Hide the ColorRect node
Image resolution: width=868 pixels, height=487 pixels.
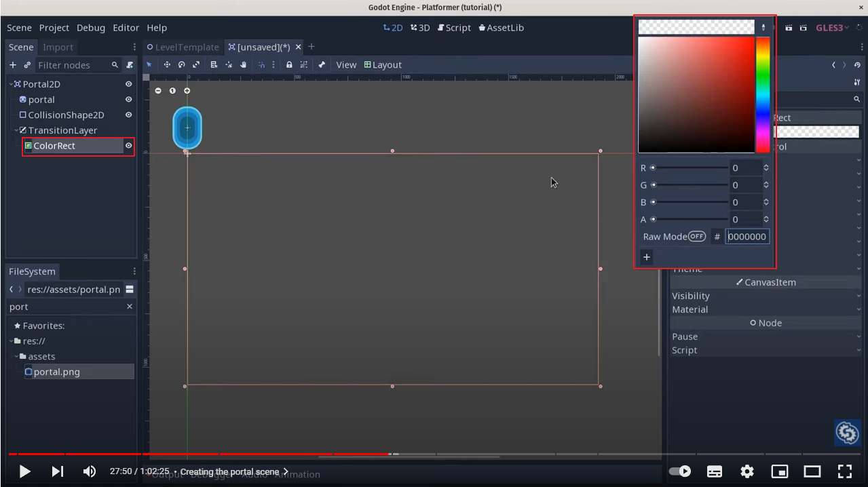click(x=128, y=146)
